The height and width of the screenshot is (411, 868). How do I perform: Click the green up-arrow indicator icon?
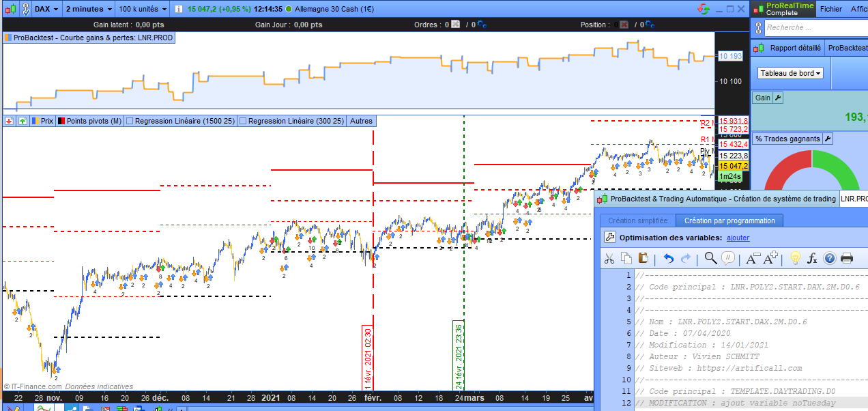pyautogui.click(x=23, y=121)
